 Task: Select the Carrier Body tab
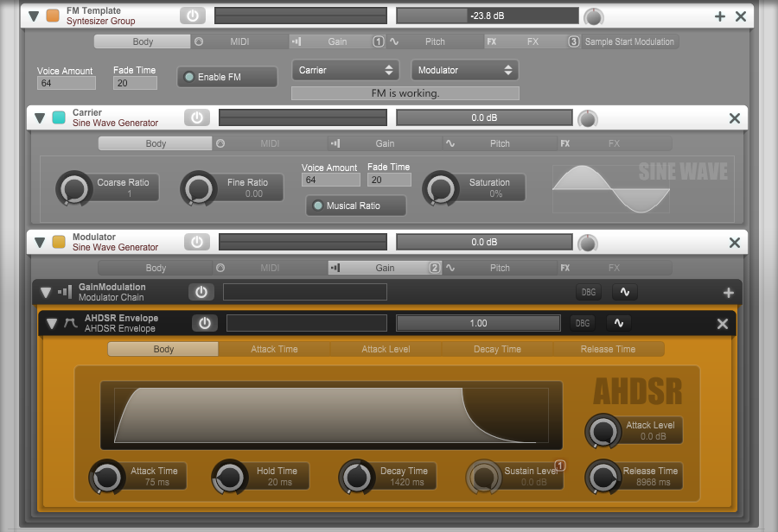[156, 143]
